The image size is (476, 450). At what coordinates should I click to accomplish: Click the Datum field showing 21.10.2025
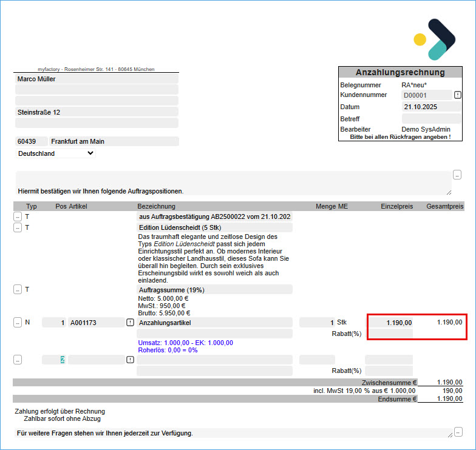431,107
